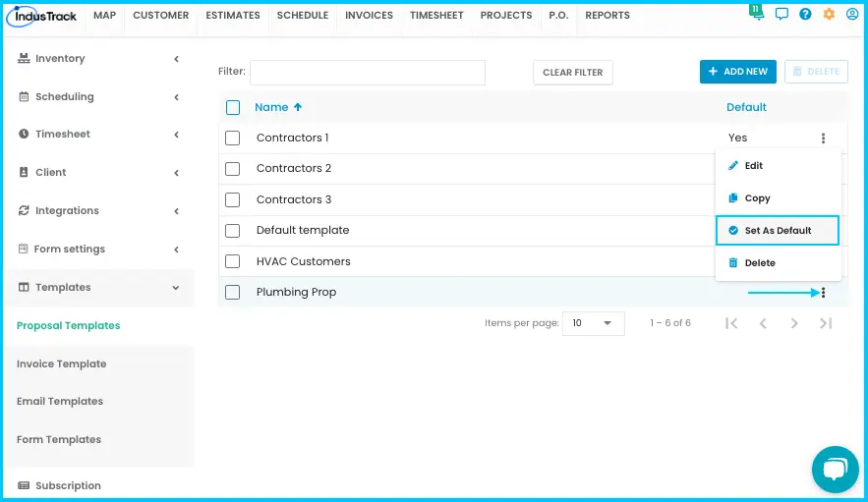This screenshot has height=502, width=868.
Task: Expand the Client section chevron
Action: pyautogui.click(x=177, y=173)
